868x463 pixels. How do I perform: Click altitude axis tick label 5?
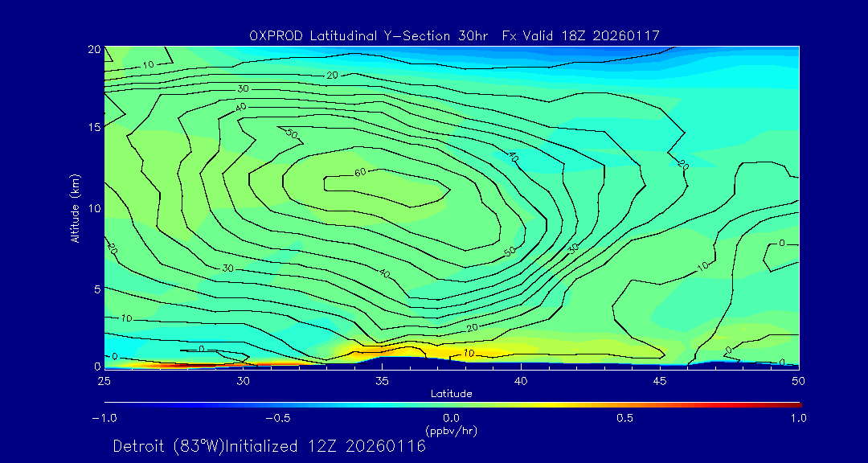(97, 289)
